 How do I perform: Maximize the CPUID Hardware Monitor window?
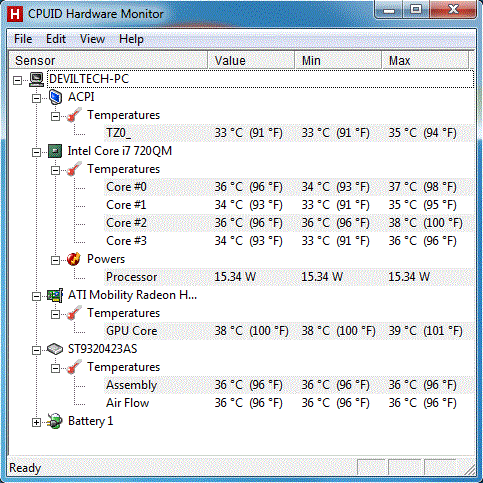tap(416, 10)
